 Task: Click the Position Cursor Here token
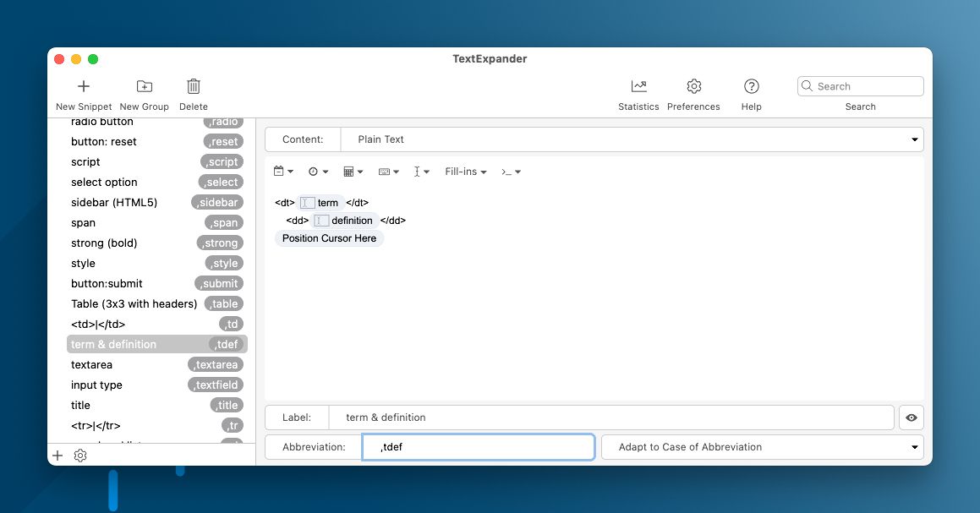click(x=329, y=238)
